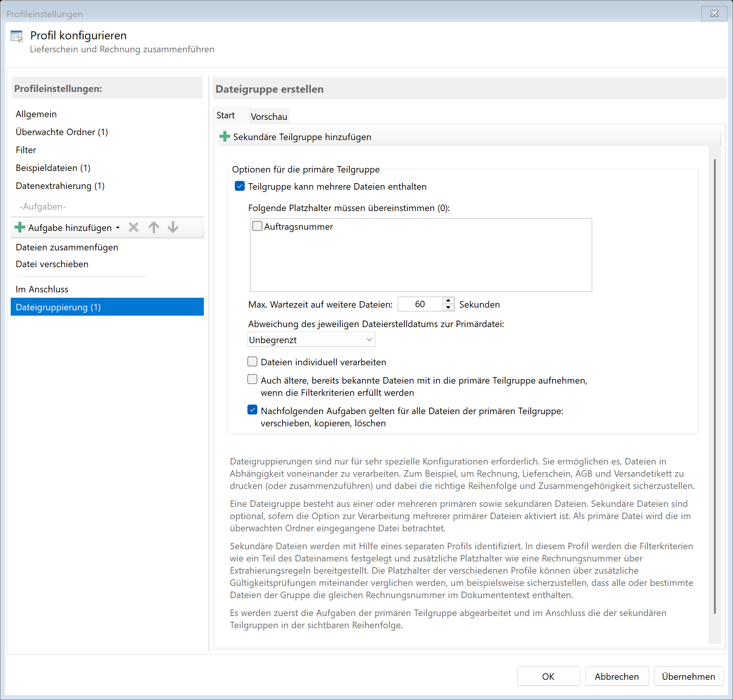Screen dimensions: 733x700
Task: Click the Übernehmen button
Action: coord(688,676)
